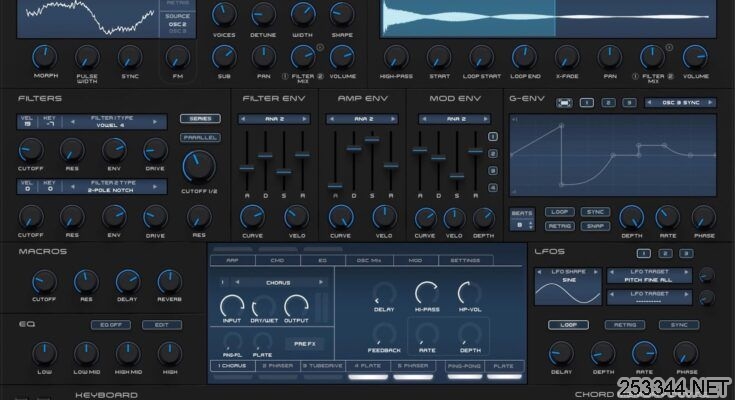
Task: Click the LFO DEPTH knob
Action: (603, 354)
